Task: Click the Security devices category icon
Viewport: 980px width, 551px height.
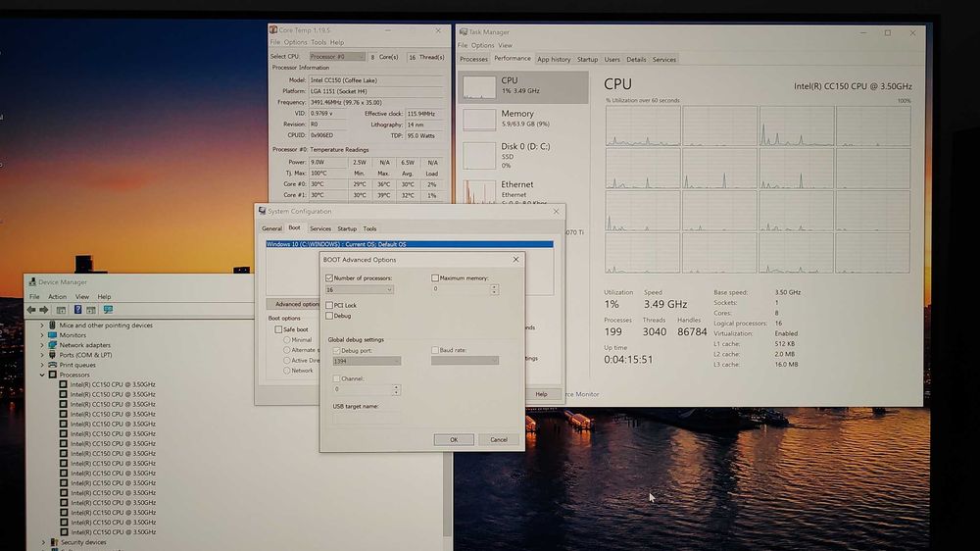Action: 54,542
